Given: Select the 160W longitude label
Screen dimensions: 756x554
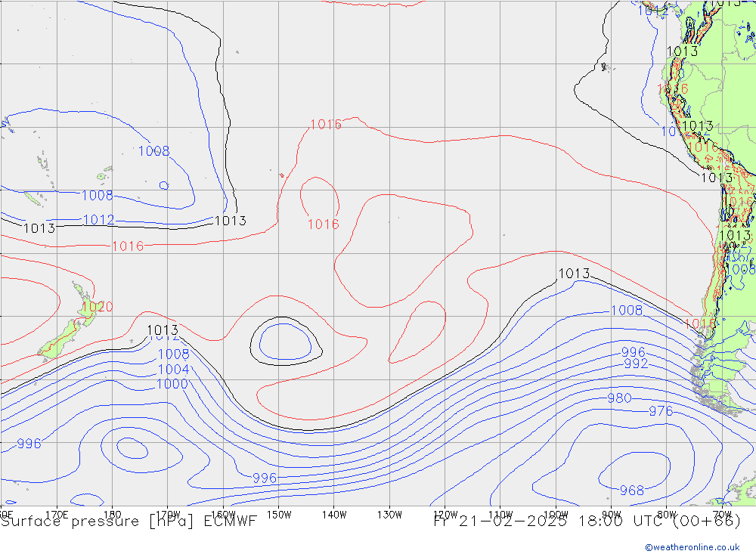Looking at the screenshot, I should tap(223, 515).
